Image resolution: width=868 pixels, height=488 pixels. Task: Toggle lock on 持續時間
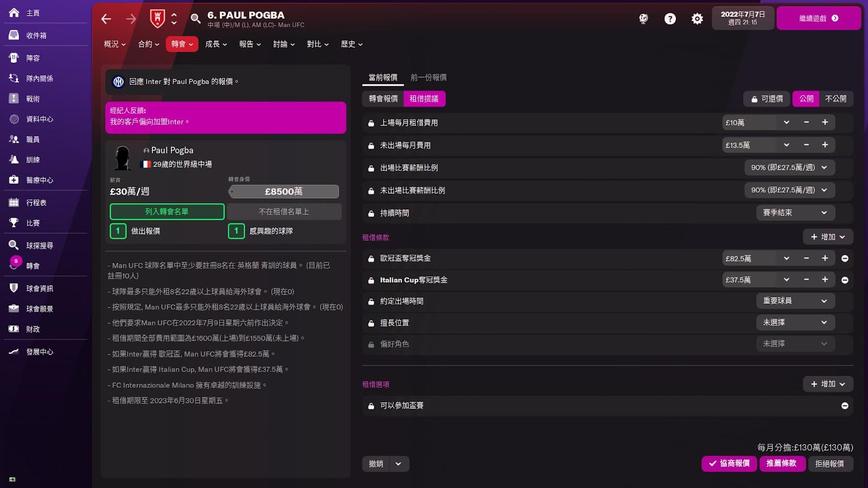coord(371,214)
